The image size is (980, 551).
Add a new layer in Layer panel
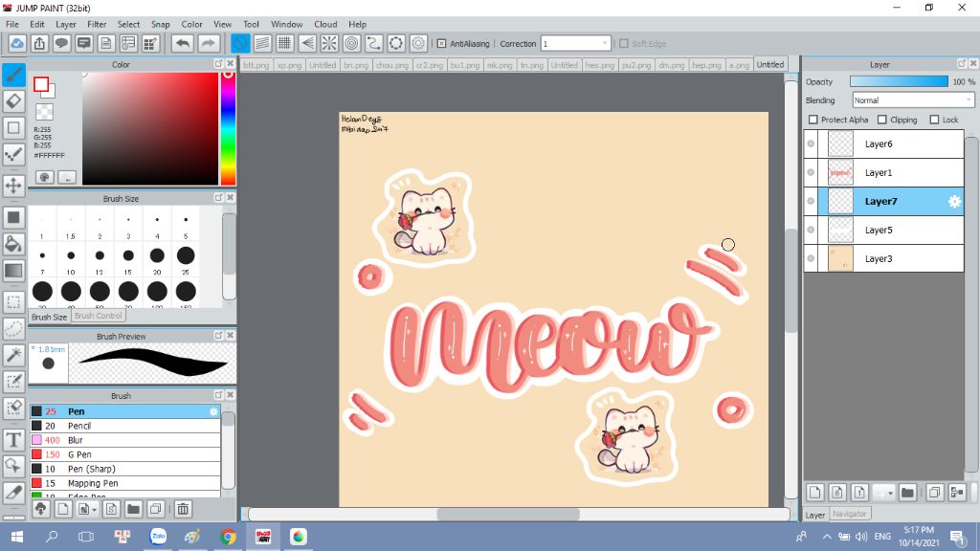click(x=815, y=493)
